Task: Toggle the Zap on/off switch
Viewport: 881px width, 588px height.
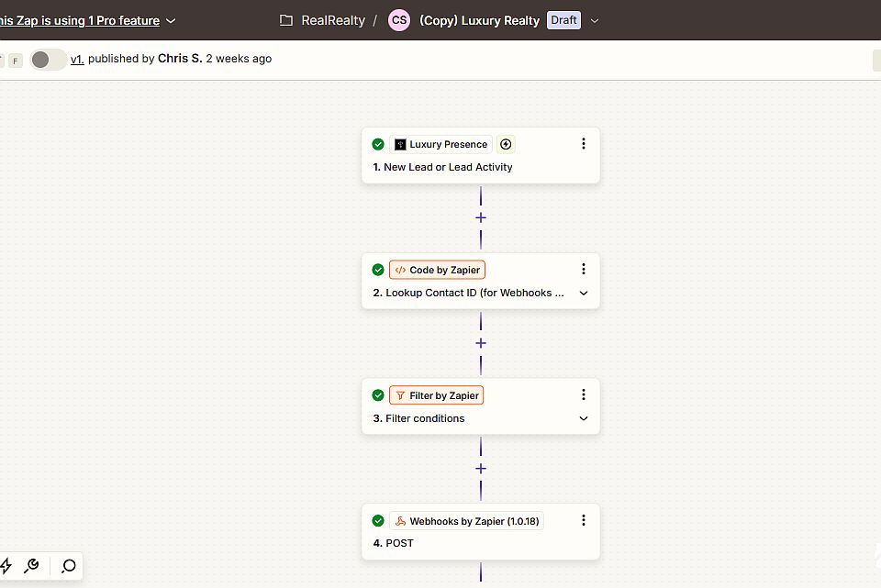Action: pos(49,60)
